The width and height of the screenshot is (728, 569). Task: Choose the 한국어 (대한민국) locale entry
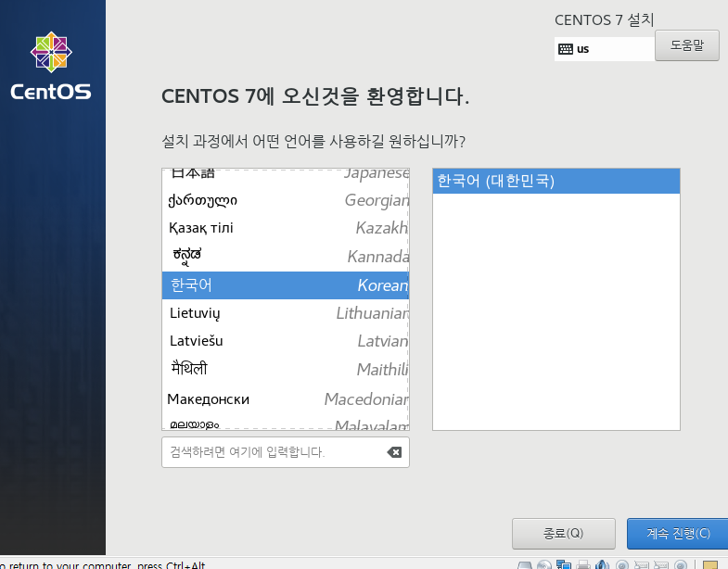click(556, 181)
